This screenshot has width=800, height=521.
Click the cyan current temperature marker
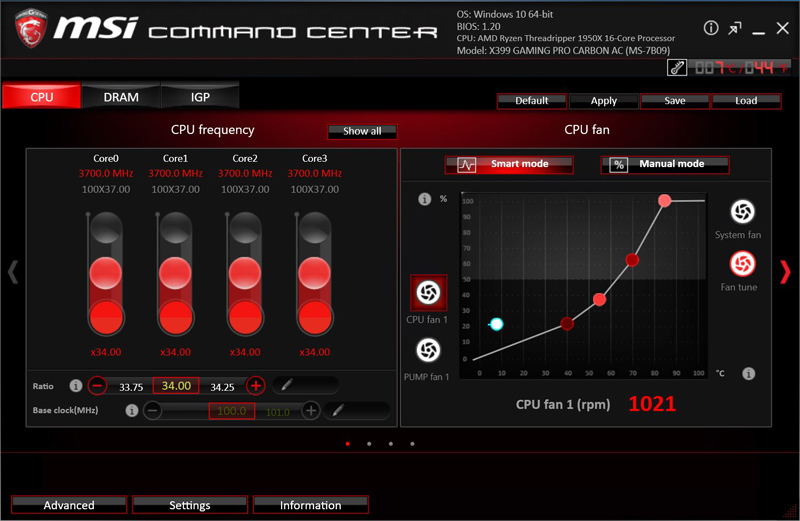496,324
